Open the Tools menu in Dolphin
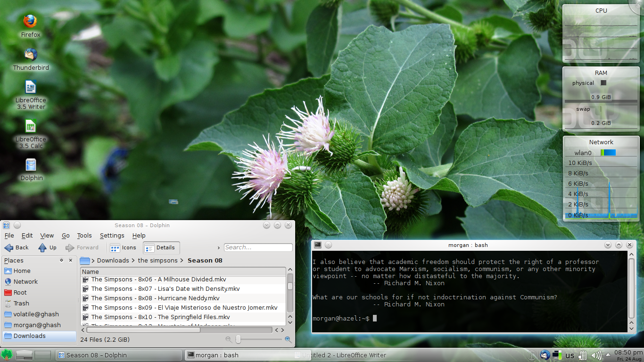The height and width of the screenshot is (362, 644). coord(84,235)
